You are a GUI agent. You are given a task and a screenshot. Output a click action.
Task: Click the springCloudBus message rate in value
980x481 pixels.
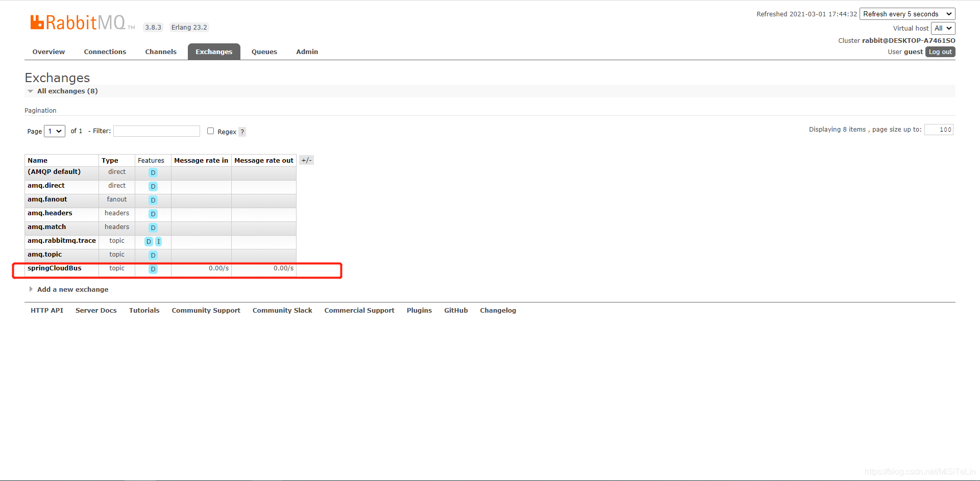pyautogui.click(x=218, y=268)
